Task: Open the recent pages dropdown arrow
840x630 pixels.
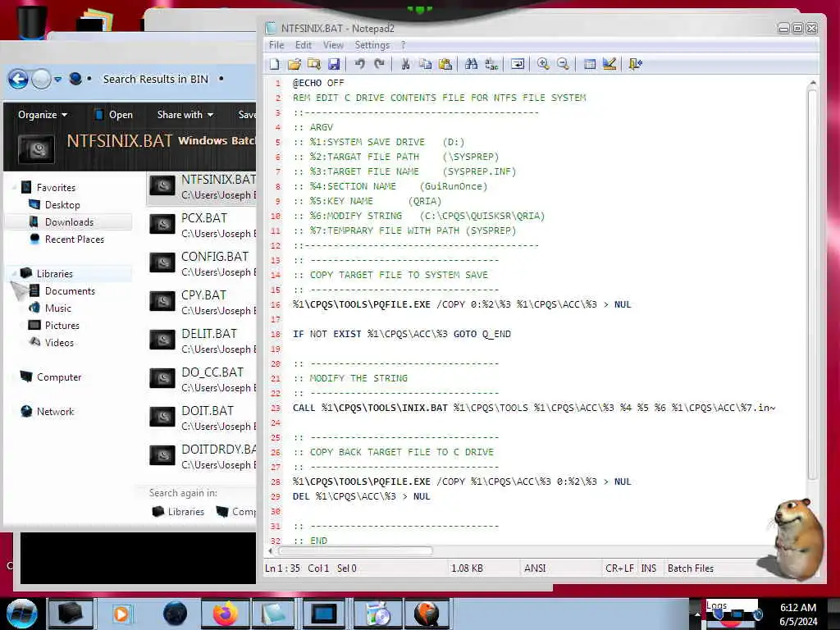Action: tap(58, 80)
